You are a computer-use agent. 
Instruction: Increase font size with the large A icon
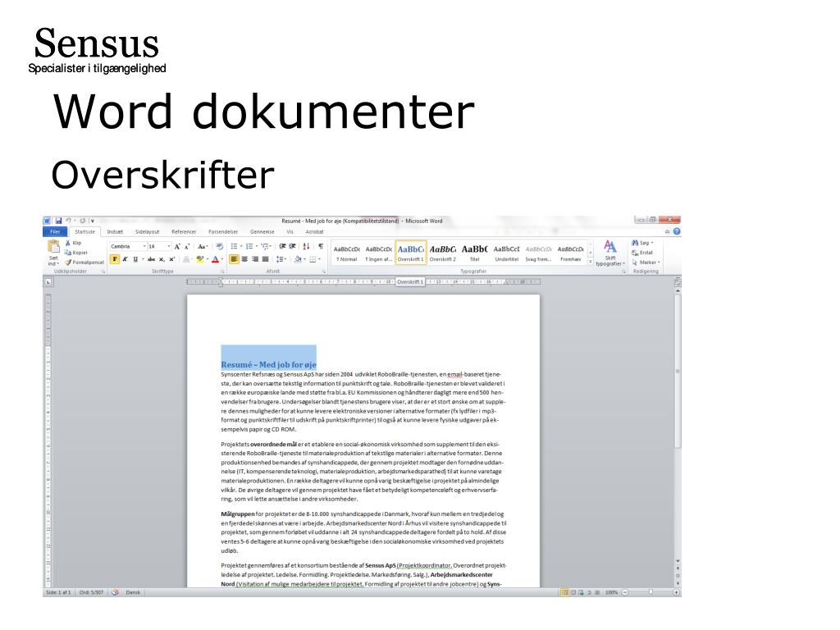click(177, 246)
